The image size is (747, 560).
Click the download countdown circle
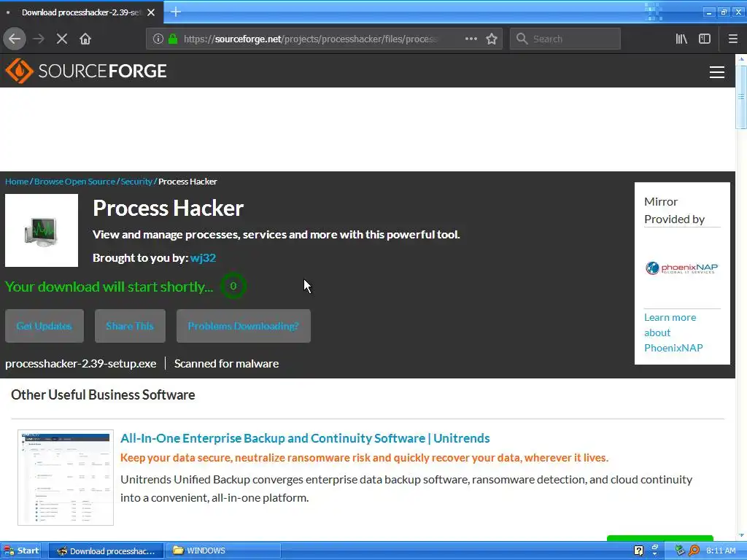coord(233,286)
